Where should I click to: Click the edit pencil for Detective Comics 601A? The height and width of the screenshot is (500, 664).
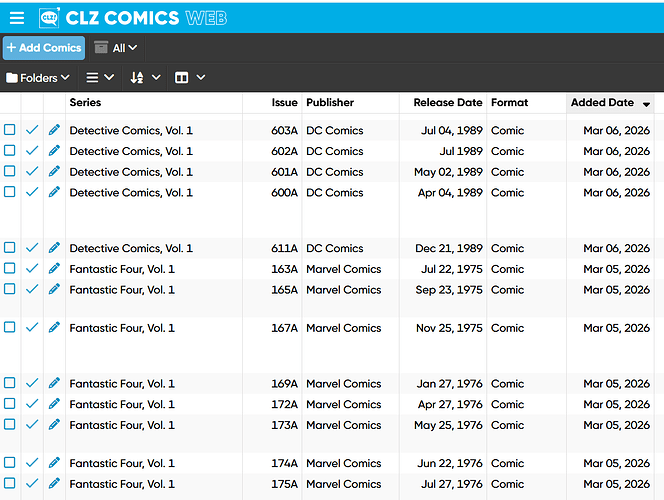pyautogui.click(x=54, y=171)
